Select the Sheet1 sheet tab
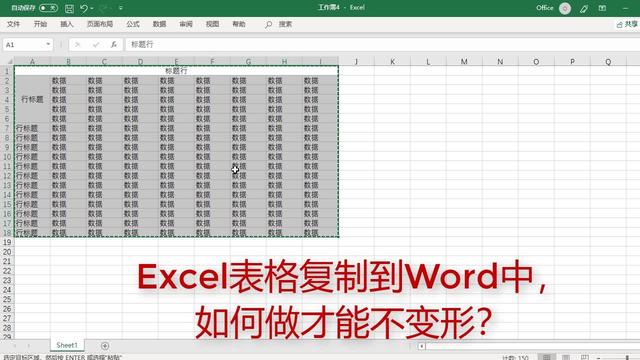Viewport: 640px width, 360px height. tap(67, 345)
